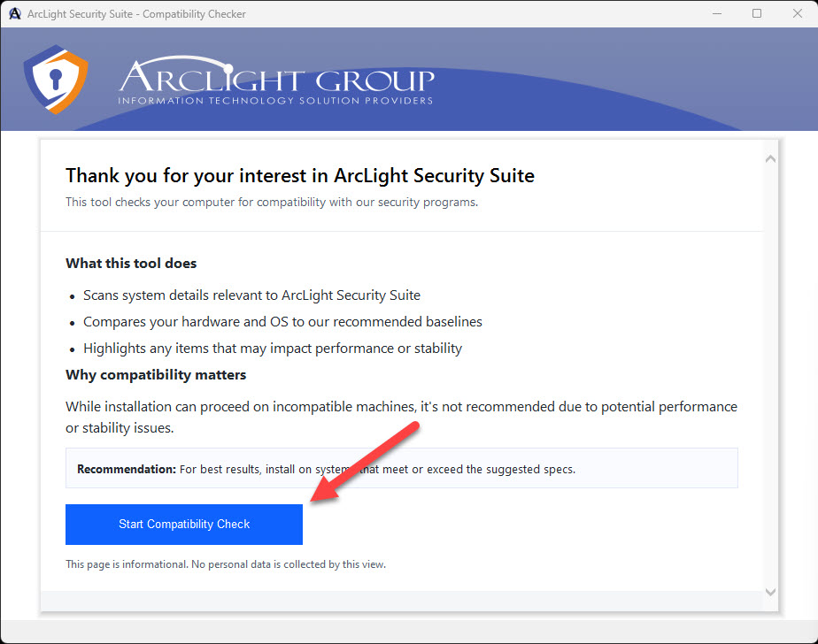The height and width of the screenshot is (644, 818).
Task: Click the Start Compatibility Check button
Action: (184, 525)
